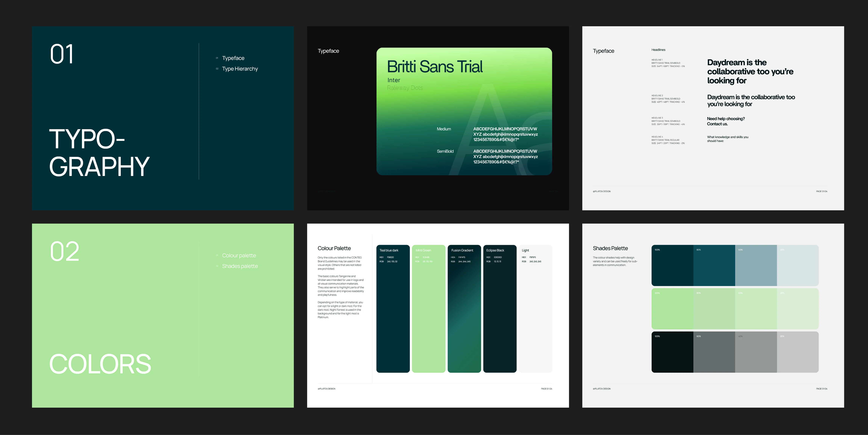This screenshot has width=868, height=435.
Task: Pick the 80% teal shade swatch
Action: [x=714, y=265]
